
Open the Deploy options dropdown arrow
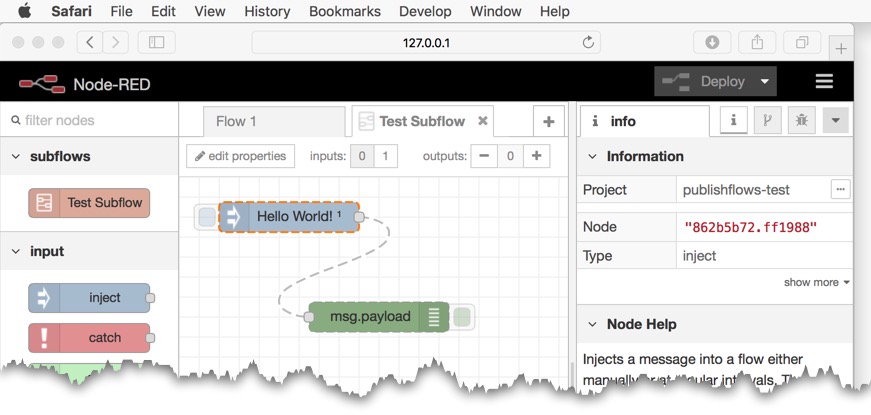pyautogui.click(x=765, y=82)
